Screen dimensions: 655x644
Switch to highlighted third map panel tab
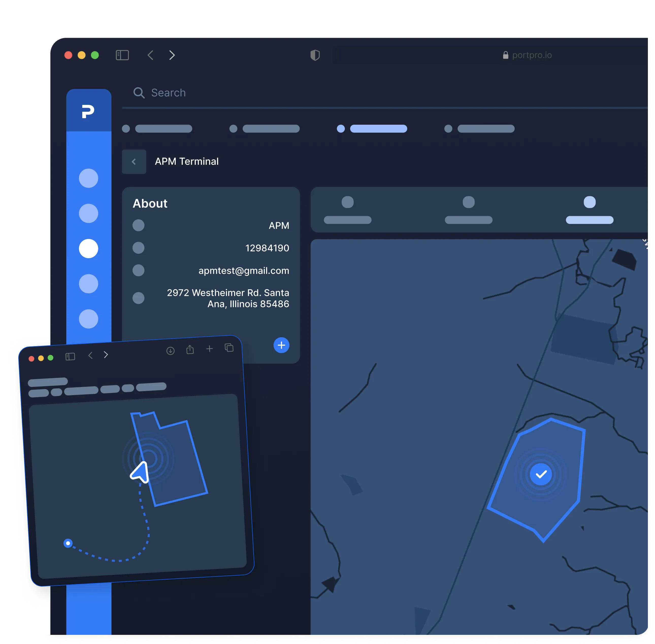click(x=589, y=210)
